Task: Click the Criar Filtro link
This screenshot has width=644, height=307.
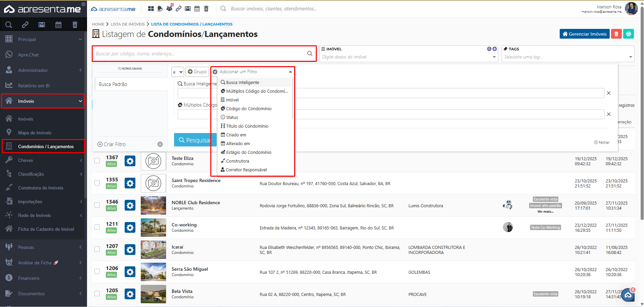Action: (112, 144)
